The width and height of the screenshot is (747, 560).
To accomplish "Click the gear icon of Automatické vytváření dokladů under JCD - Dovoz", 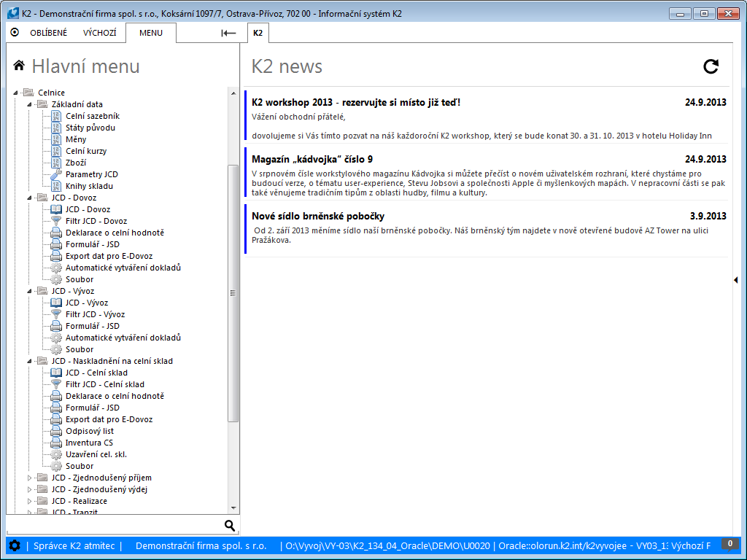I will point(56,268).
